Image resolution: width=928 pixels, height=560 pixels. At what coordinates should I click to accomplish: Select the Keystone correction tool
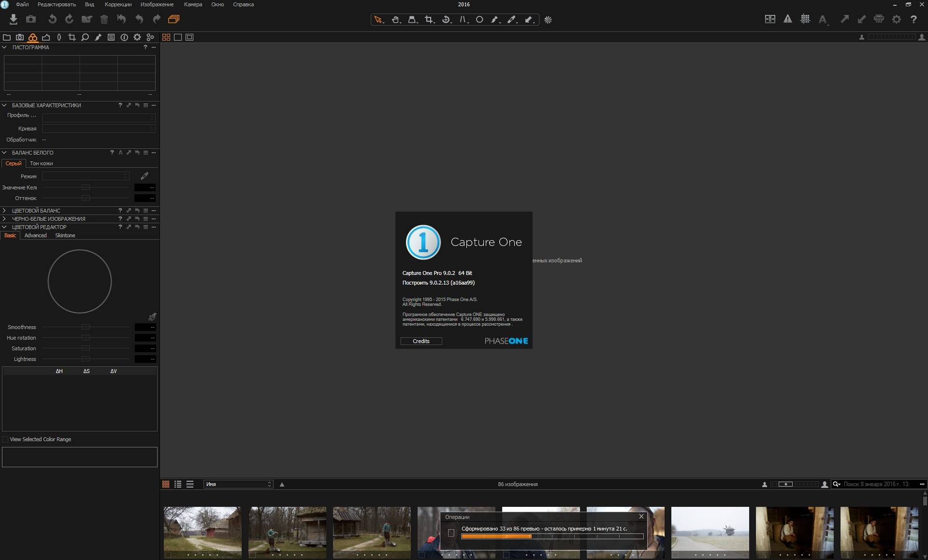click(x=412, y=20)
